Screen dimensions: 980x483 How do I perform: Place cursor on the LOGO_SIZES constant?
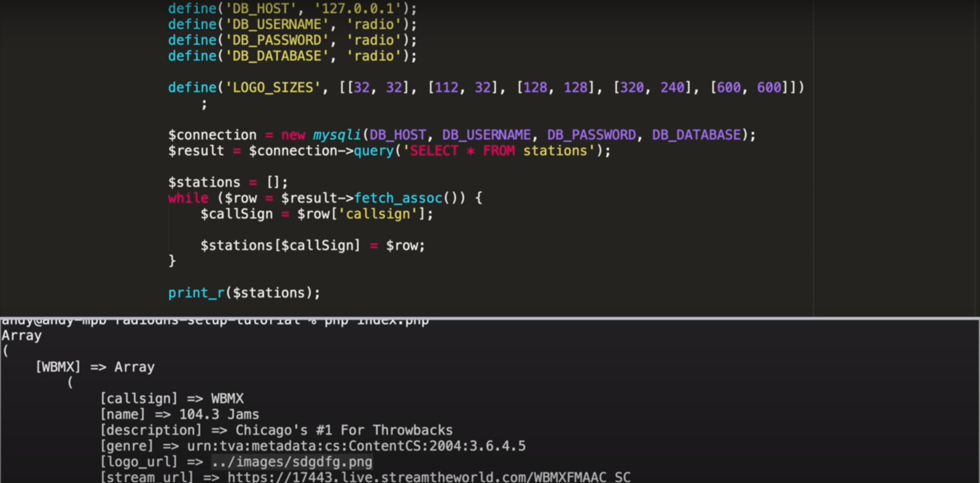(x=273, y=88)
